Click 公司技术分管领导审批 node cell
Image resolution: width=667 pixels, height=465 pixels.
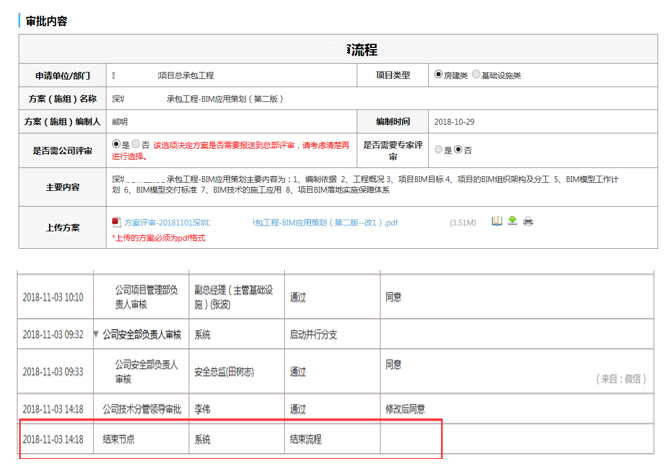click(x=142, y=409)
